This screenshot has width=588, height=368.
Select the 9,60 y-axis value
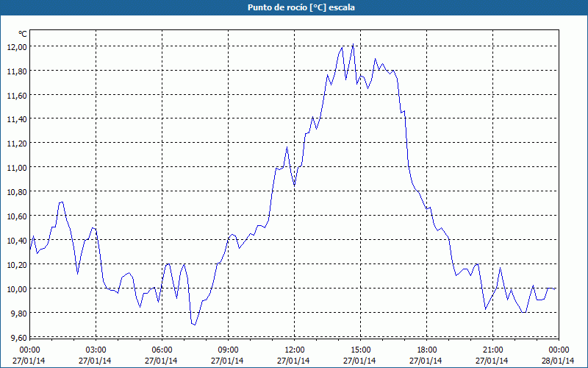(x=18, y=338)
